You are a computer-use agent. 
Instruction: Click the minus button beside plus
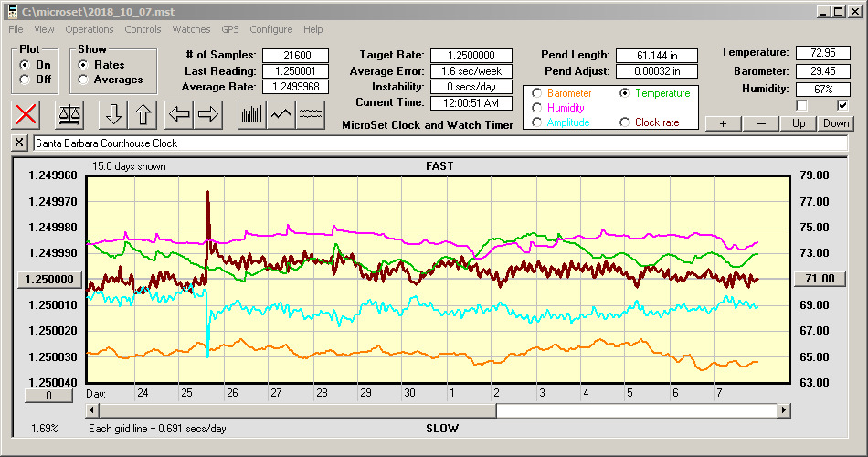pyautogui.click(x=760, y=123)
